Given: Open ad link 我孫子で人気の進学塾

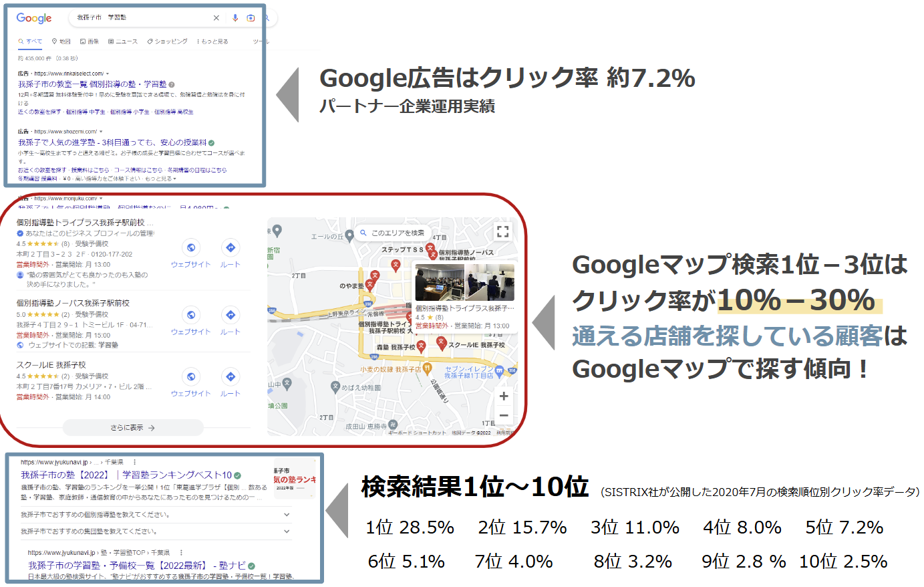Looking at the screenshot, I should [x=112, y=142].
